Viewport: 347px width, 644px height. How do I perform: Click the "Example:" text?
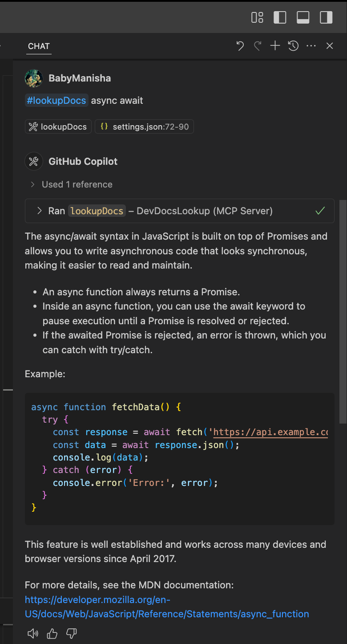click(45, 374)
